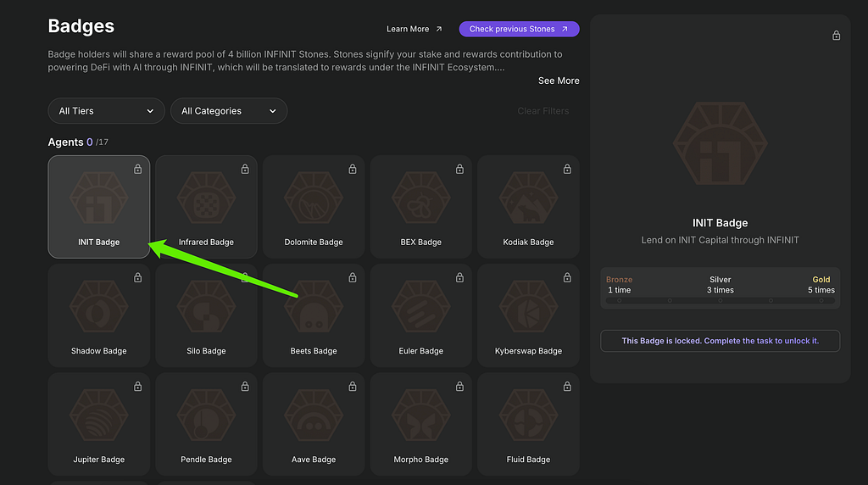Open the Dolomite Badge hexagon icon
Image resolution: width=868 pixels, height=485 pixels.
click(314, 198)
